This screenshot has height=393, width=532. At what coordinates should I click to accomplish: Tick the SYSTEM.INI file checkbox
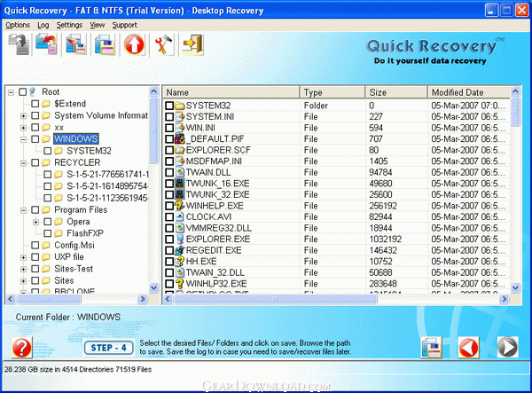(x=169, y=117)
